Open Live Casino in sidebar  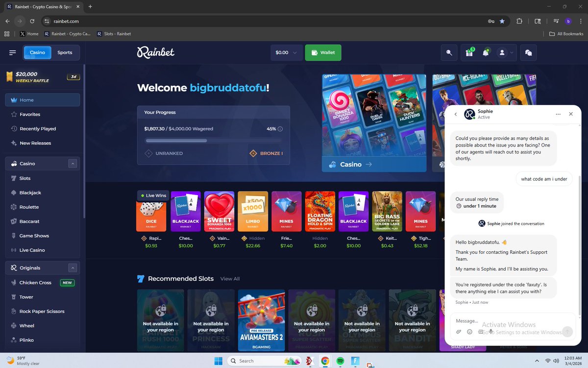pyautogui.click(x=43, y=250)
